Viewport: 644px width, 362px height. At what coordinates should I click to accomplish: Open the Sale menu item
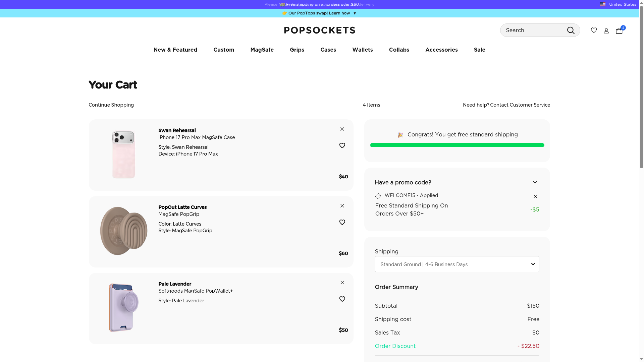pos(479,50)
